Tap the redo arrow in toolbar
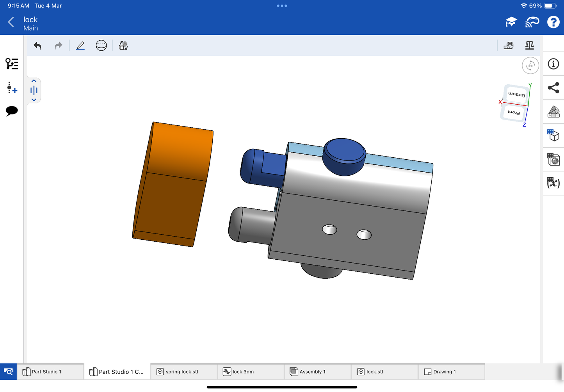Screen dimensions: 564x392 [58, 46]
